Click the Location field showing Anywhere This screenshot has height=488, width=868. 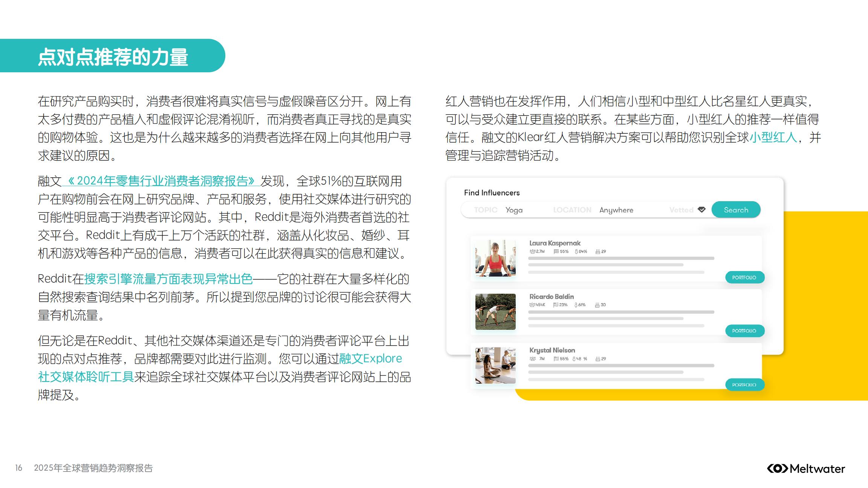coord(593,210)
